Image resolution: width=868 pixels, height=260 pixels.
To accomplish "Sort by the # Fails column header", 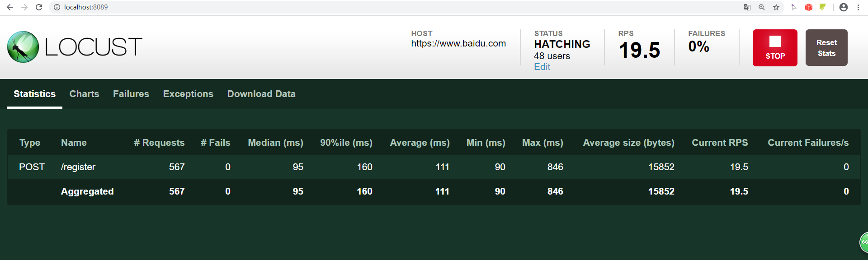I will point(216,143).
